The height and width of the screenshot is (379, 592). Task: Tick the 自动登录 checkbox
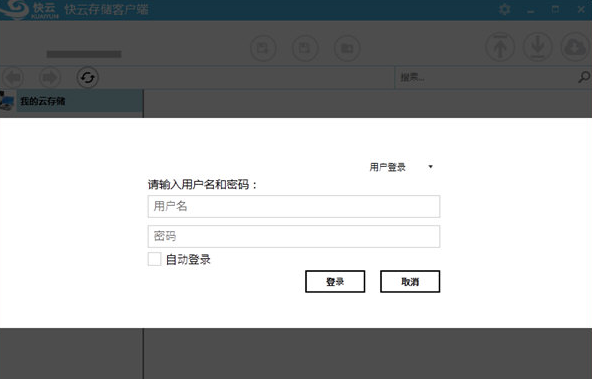(x=154, y=259)
